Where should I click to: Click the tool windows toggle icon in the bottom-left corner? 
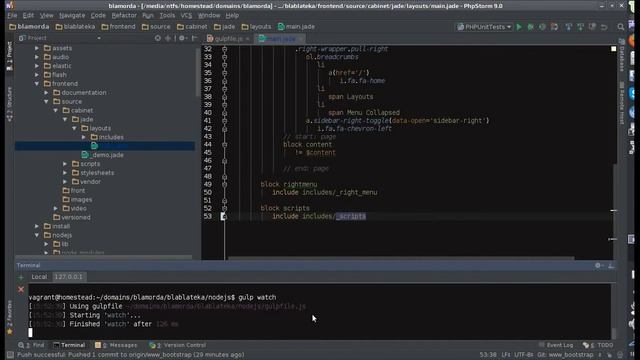(x=10, y=355)
